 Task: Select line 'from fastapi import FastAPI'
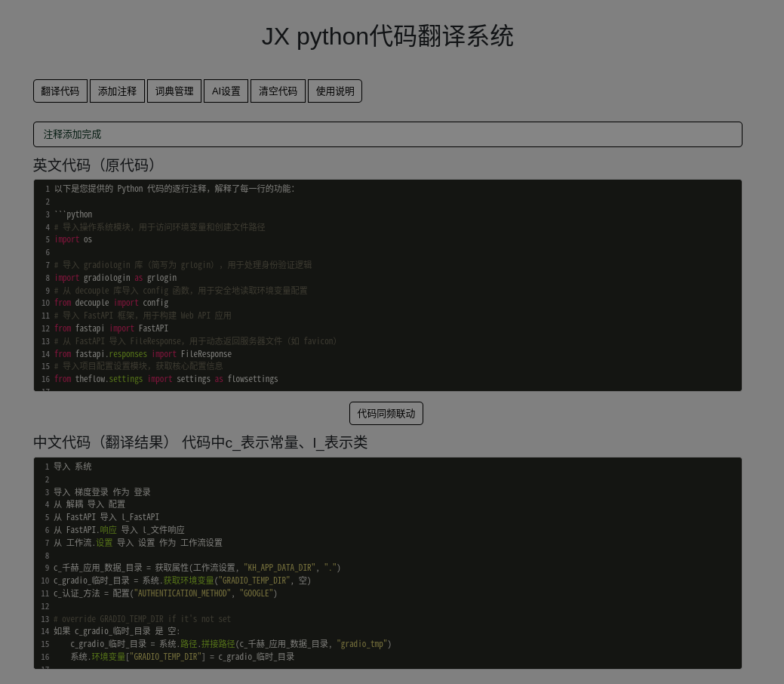tap(111, 328)
